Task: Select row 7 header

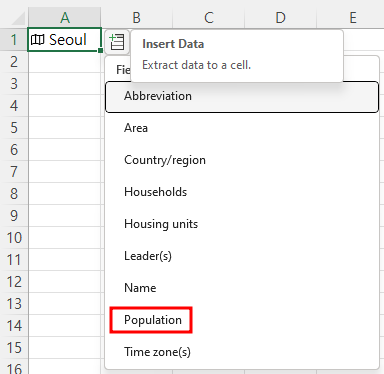Action: [x=14, y=172]
